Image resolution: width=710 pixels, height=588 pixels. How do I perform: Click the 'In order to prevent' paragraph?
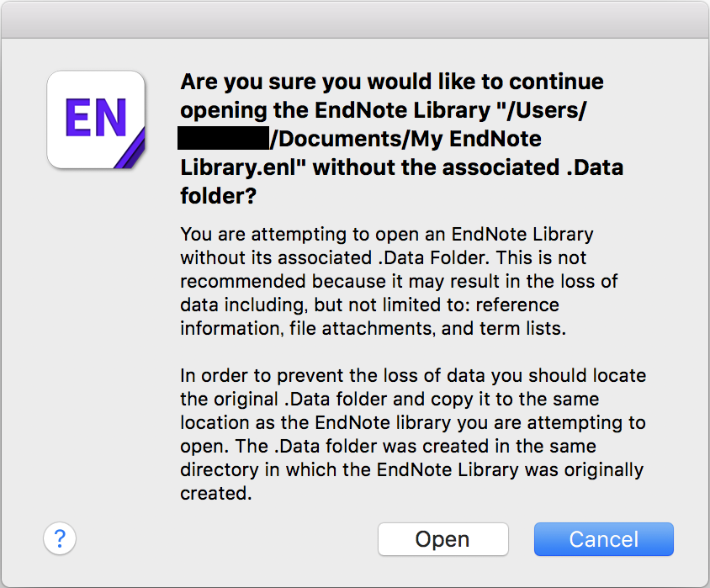[x=413, y=434]
